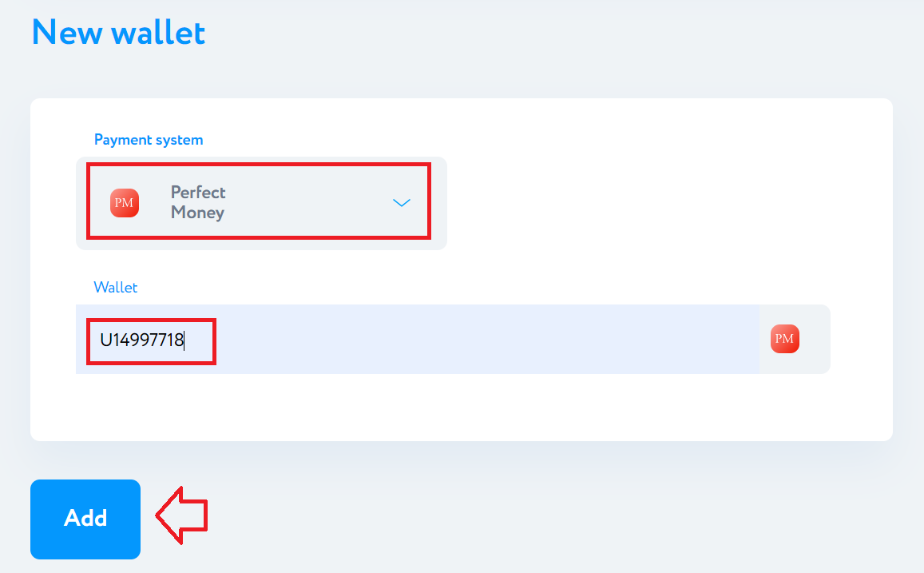Click the red arrow pointing at Add
This screenshot has height=573, width=924.
(181, 515)
